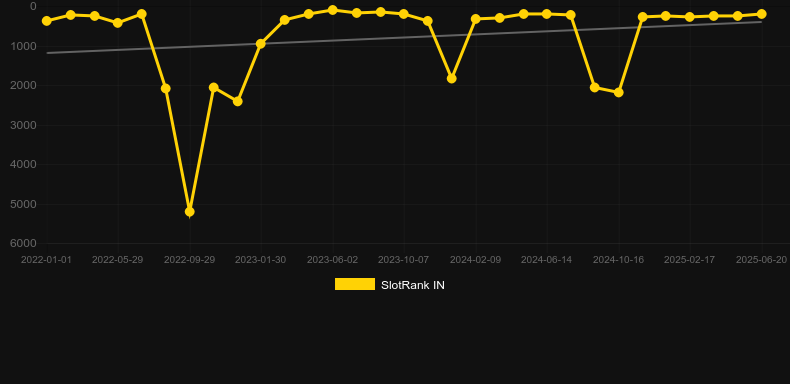The width and height of the screenshot is (790, 384).
Task: Select the first data point at 2022-01-01
Action: point(47,21)
